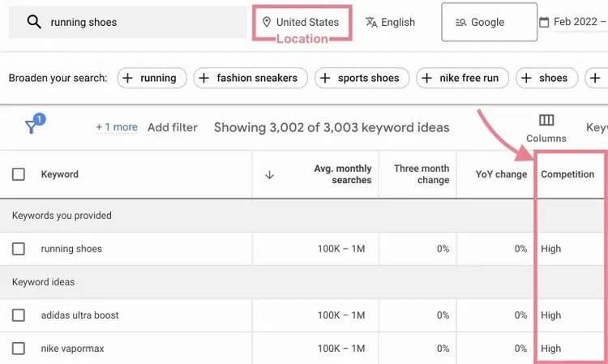Add 'nike free run' suggestion chip
This screenshot has height=364, width=608.
click(x=463, y=78)
